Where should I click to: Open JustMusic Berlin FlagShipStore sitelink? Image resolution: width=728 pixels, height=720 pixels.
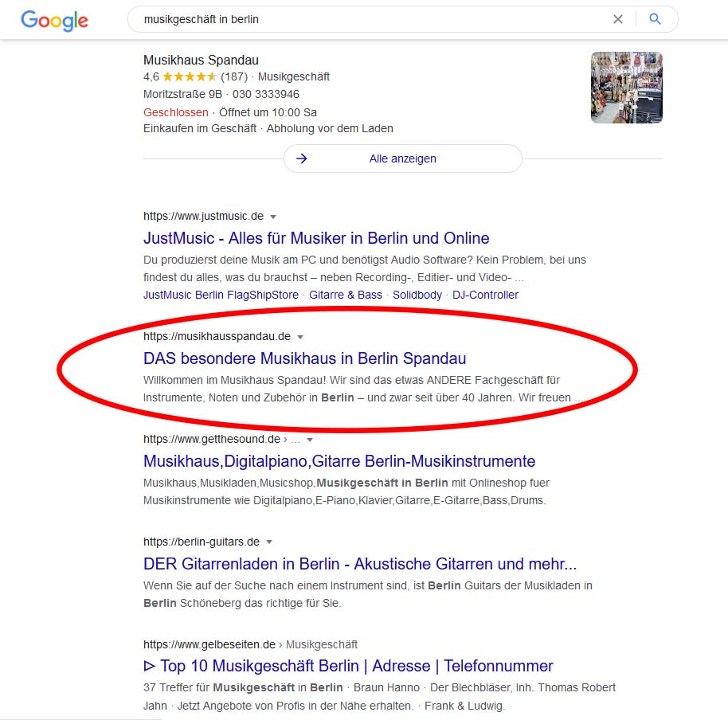221,295
